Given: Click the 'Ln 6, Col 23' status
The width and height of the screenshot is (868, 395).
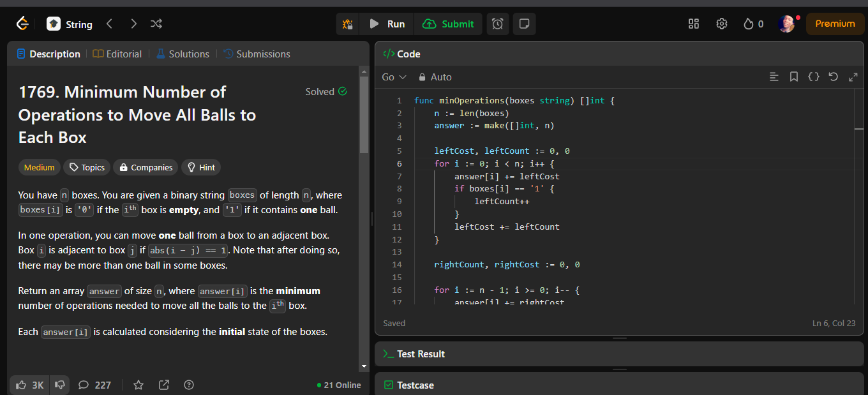Looking at the screenshot, I should pos(834,324).
